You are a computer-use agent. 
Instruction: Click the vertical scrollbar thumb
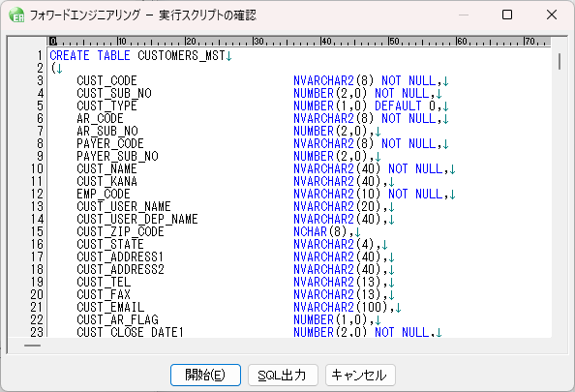(560, 61)
